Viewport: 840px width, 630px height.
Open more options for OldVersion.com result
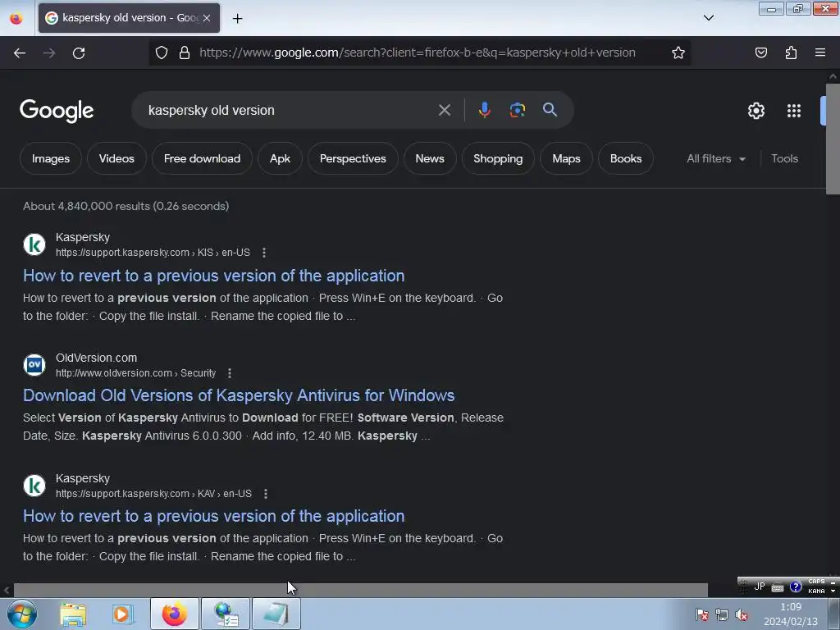tap(230, 373)
